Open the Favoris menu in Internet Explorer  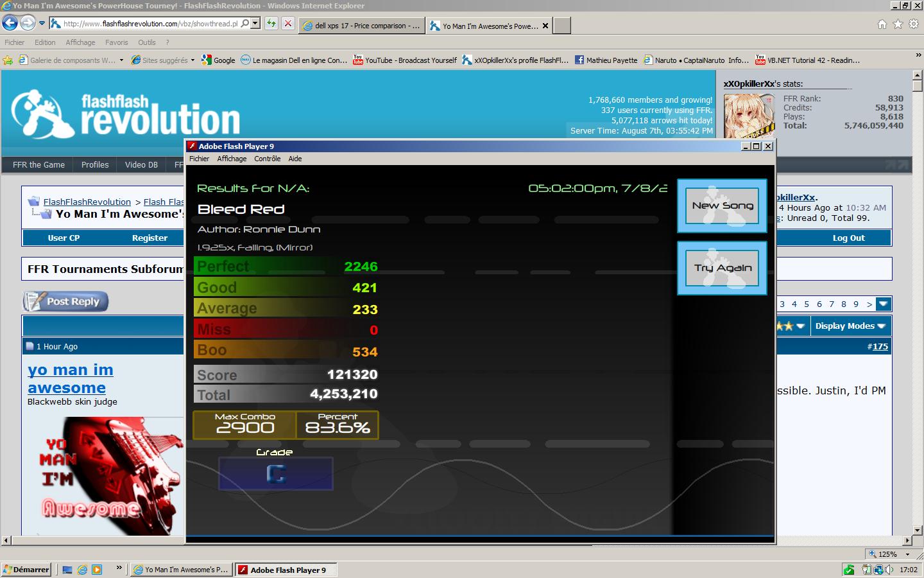point(116,42)
